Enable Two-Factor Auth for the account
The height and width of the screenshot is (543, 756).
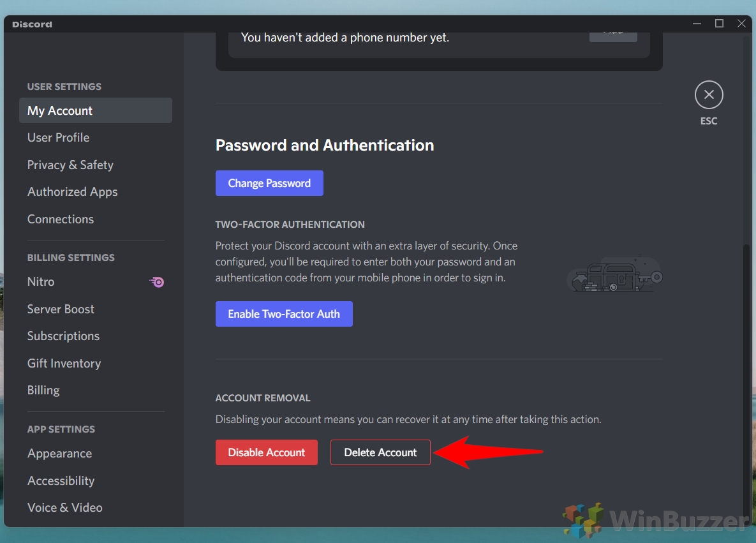[283, 313]
